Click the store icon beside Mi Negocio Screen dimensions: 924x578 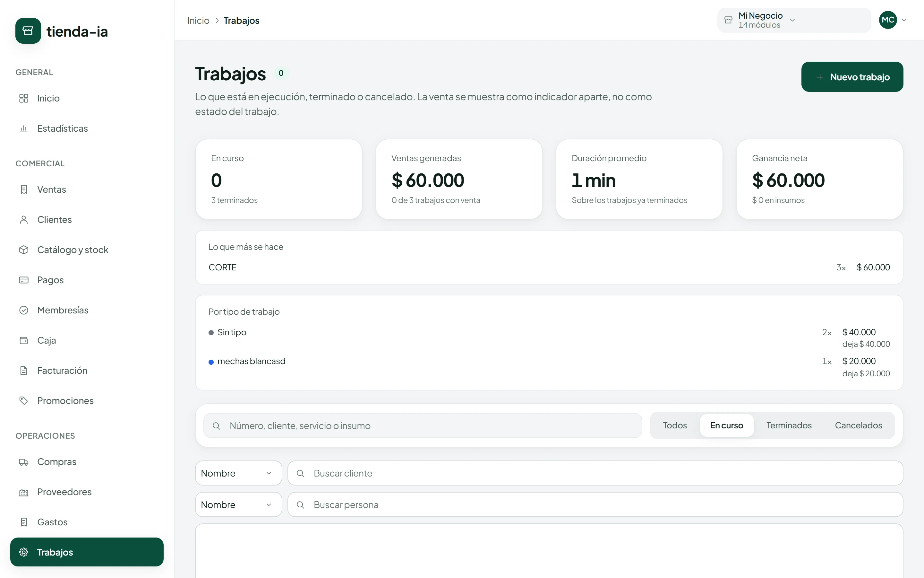pyautogui.click(x=728, y=20)
